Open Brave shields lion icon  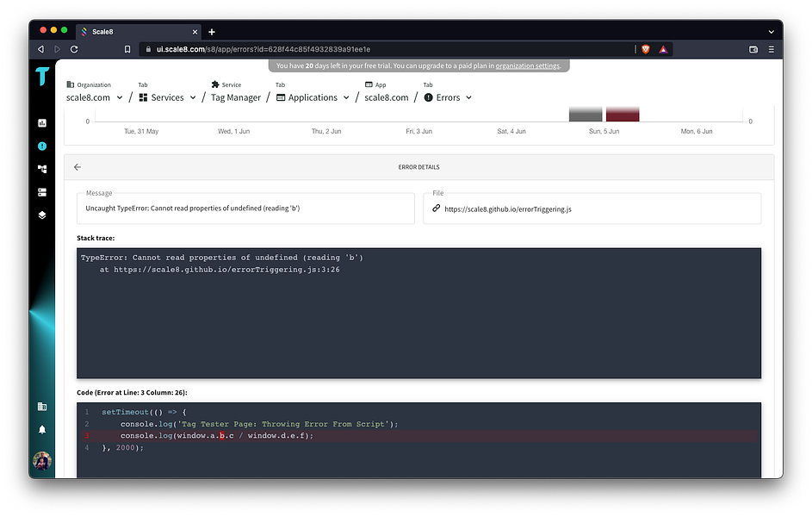tap(646, 49)
